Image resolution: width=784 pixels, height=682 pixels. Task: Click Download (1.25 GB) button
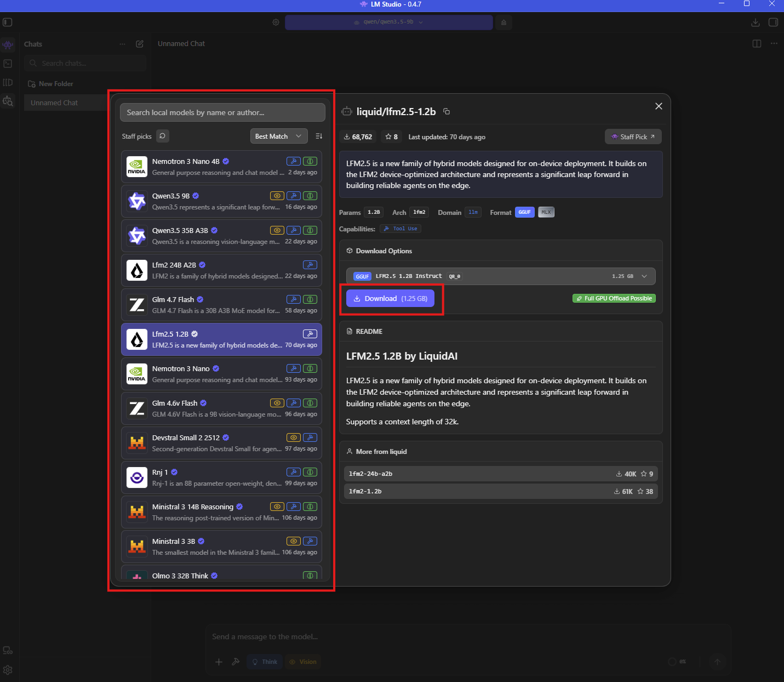(390, 299)
